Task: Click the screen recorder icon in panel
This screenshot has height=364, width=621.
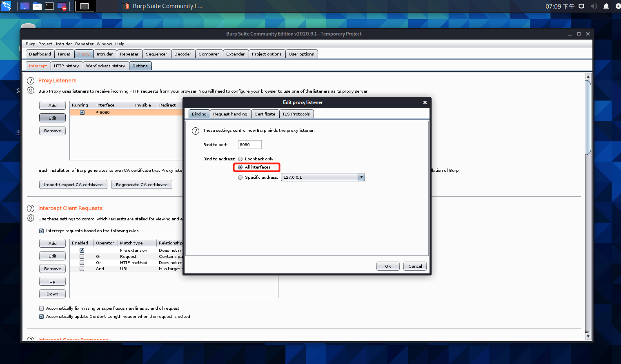Action: [62, 6]
